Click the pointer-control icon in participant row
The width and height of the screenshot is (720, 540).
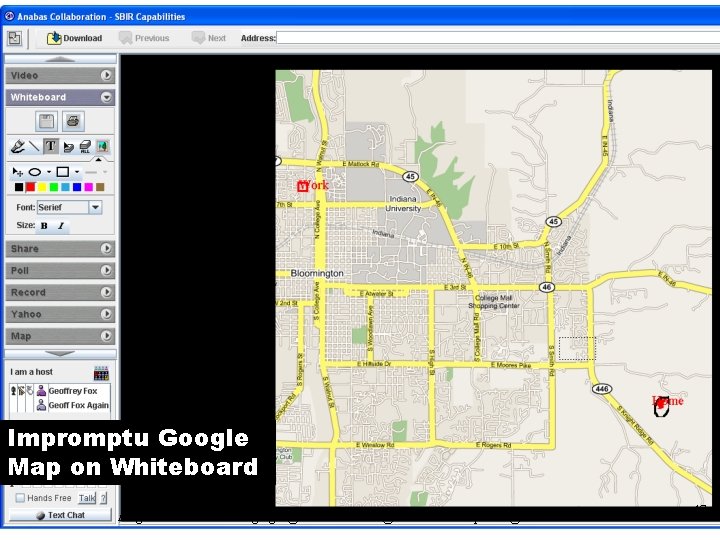point(21,391)
